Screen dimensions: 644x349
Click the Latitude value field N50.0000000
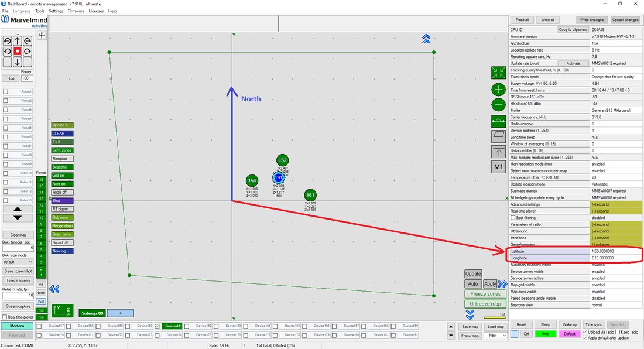pyautogui.click(x=615, y=251)
